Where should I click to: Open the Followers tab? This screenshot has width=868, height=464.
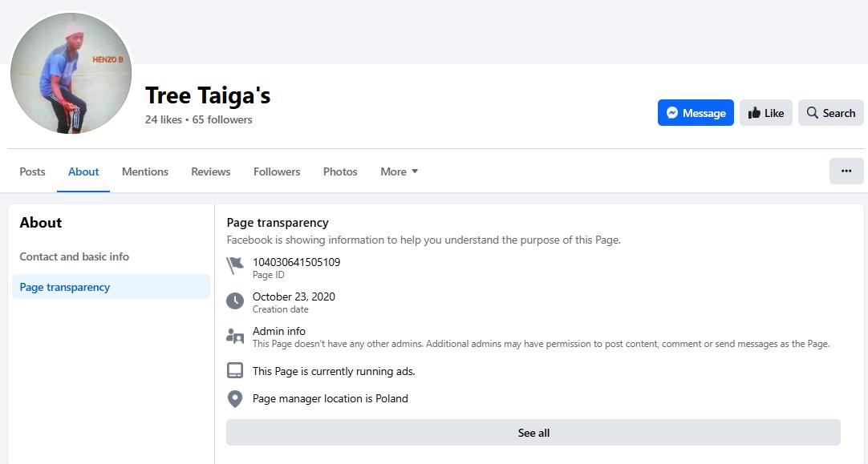coord(277,171)
